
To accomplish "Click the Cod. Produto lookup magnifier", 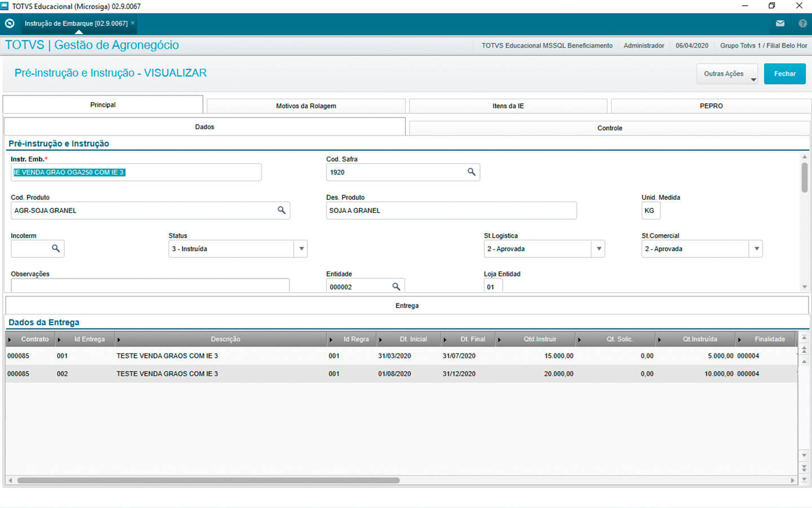I will [281, 211].
